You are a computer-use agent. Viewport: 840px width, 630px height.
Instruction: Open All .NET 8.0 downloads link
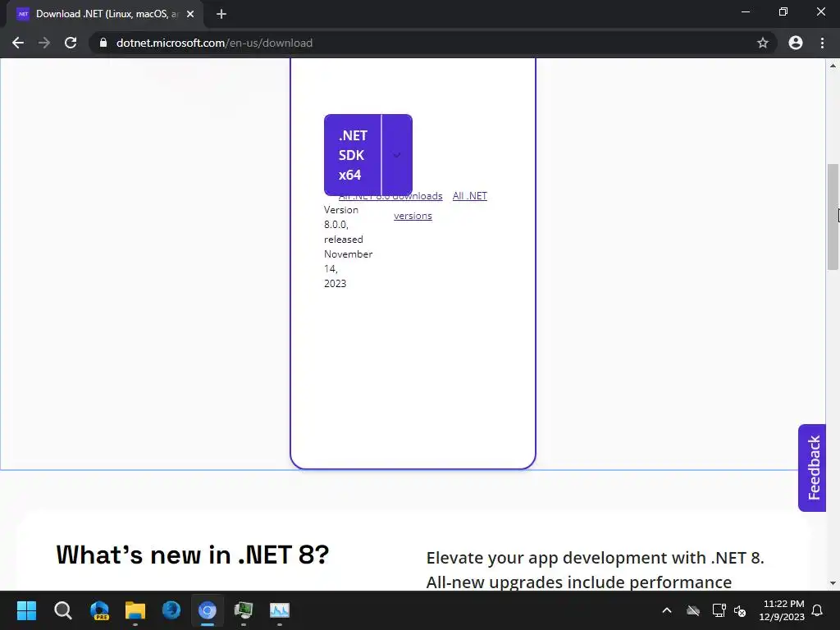tap(390, 196)
